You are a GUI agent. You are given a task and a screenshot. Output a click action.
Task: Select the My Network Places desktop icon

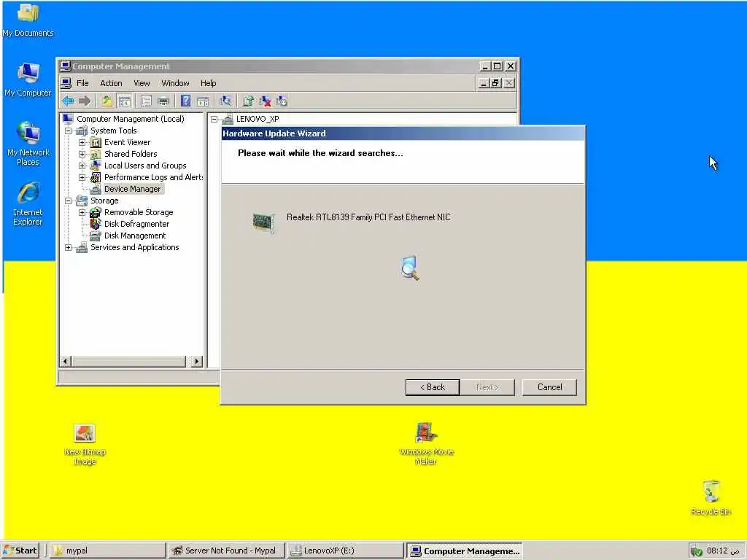(x=28, y=144)
